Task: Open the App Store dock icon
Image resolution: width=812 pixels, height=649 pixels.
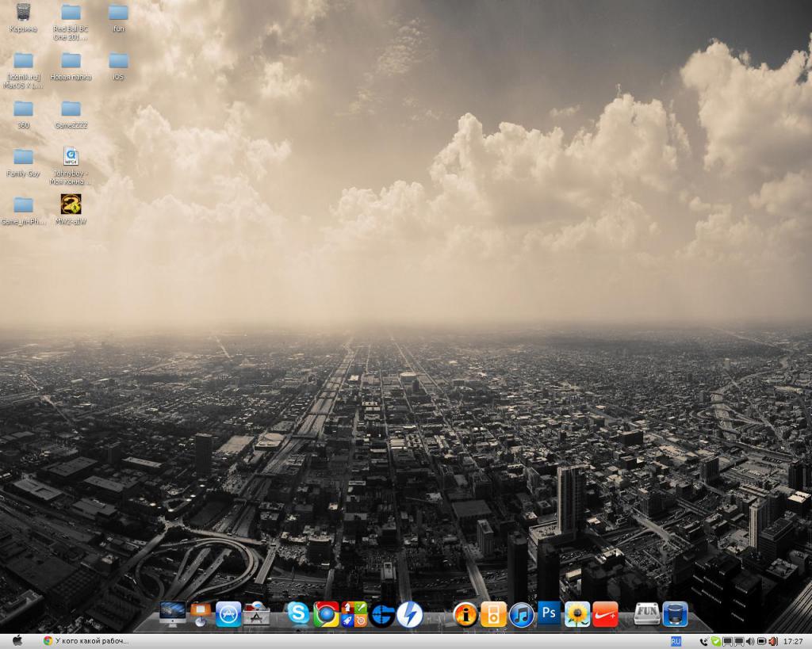Action: click(228, 613)
